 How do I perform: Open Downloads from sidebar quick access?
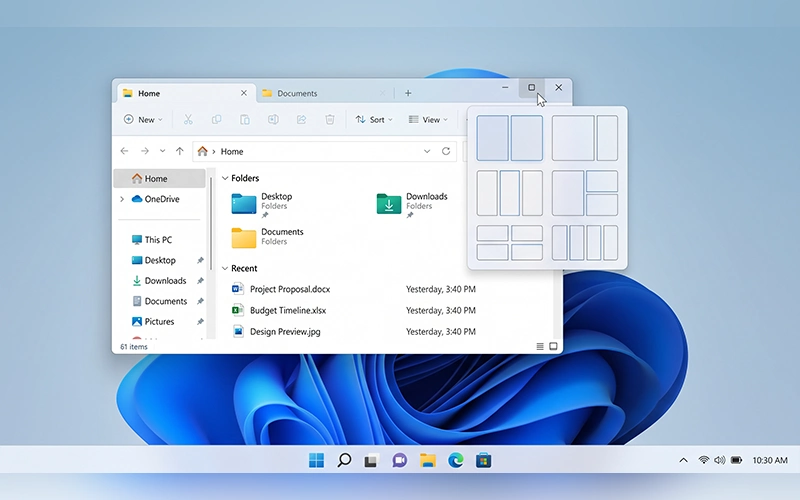click(159, 281)
